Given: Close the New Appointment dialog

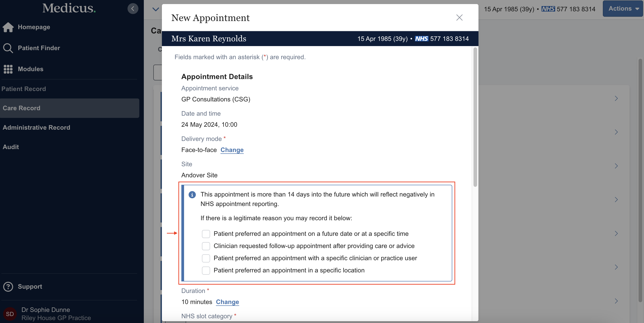Looking at the screenshot, I should click(x=459, y=17).
